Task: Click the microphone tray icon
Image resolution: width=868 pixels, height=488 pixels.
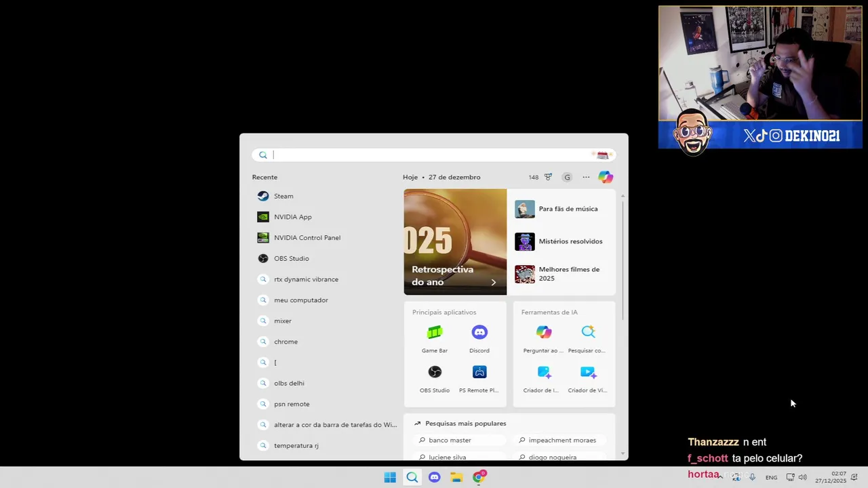Action: [752, 477]
